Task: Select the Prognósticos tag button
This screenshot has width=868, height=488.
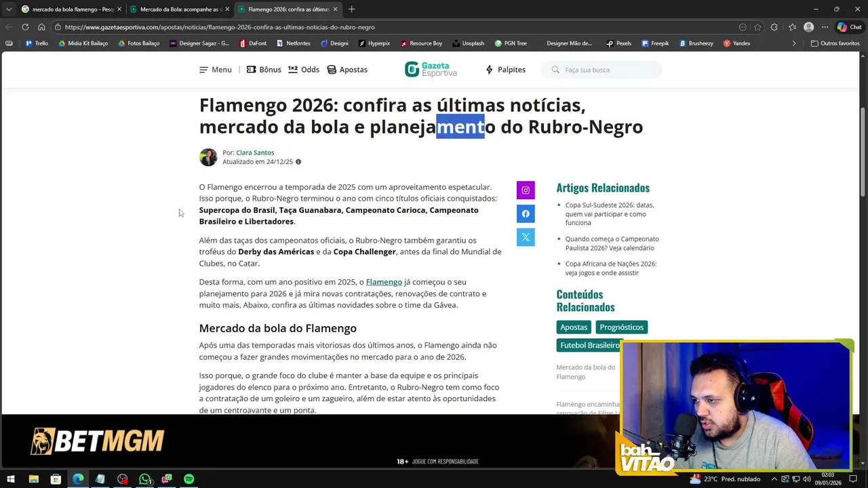Action: [621, 327]
